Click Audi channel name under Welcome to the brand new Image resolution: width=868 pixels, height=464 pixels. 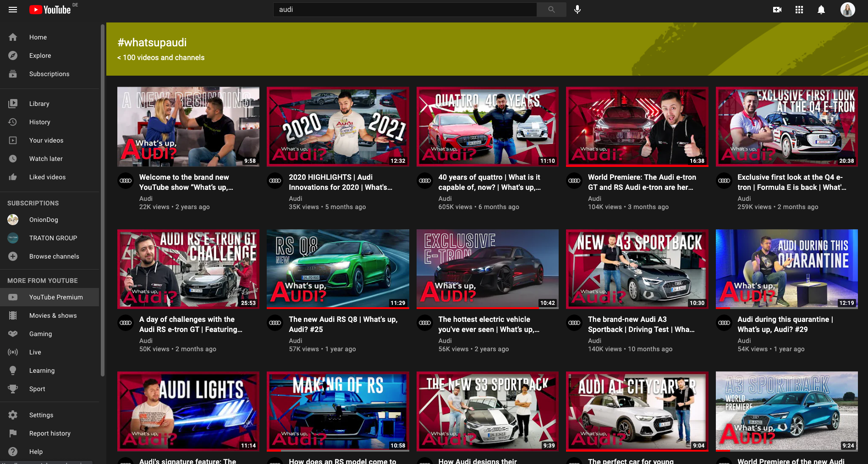point(146,199)
